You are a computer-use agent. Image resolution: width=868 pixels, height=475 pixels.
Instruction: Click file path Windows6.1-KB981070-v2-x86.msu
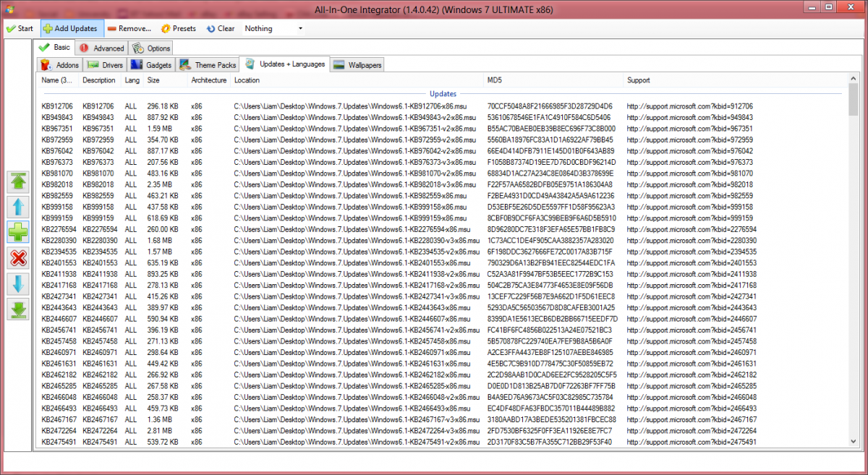click(x=355, y=174)
